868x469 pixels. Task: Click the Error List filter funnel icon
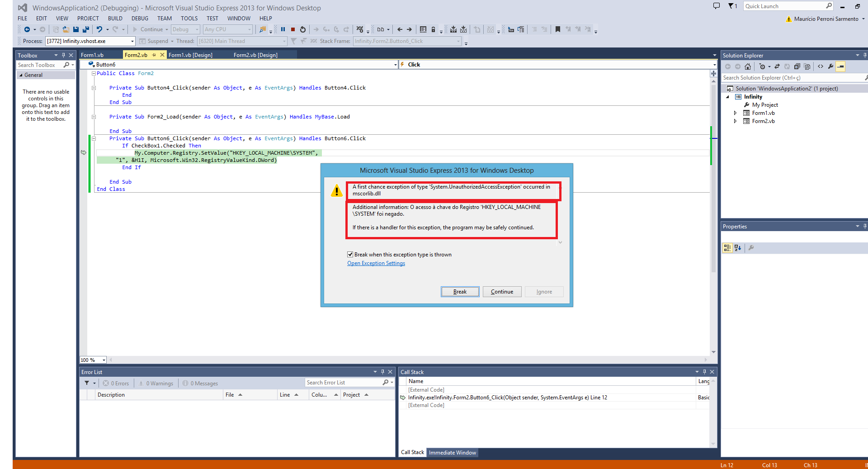pos(87,383)
